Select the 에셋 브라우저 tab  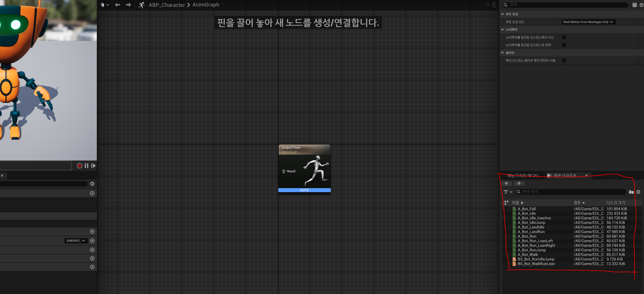pyautogui.click(x=565, y=176)
